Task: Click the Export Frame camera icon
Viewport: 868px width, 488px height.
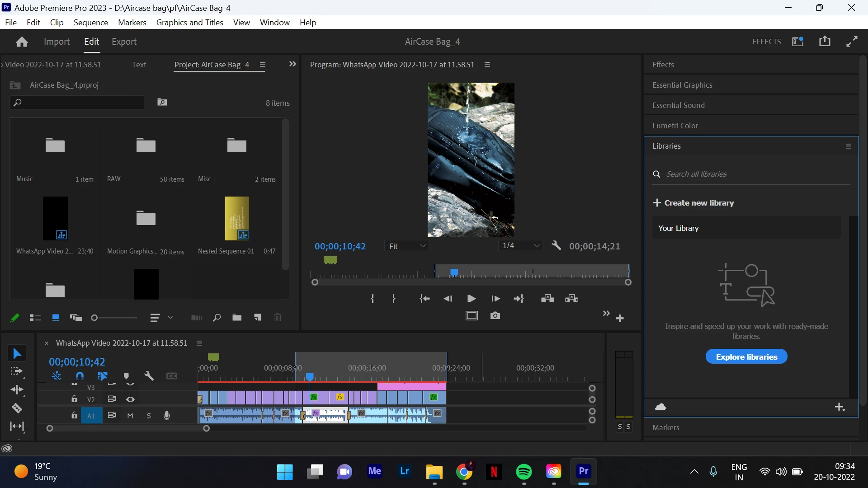Action: point(495,316)
